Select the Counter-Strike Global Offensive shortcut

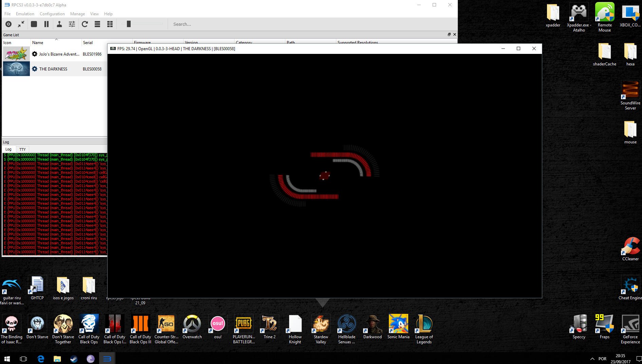[x=166, y=329]
